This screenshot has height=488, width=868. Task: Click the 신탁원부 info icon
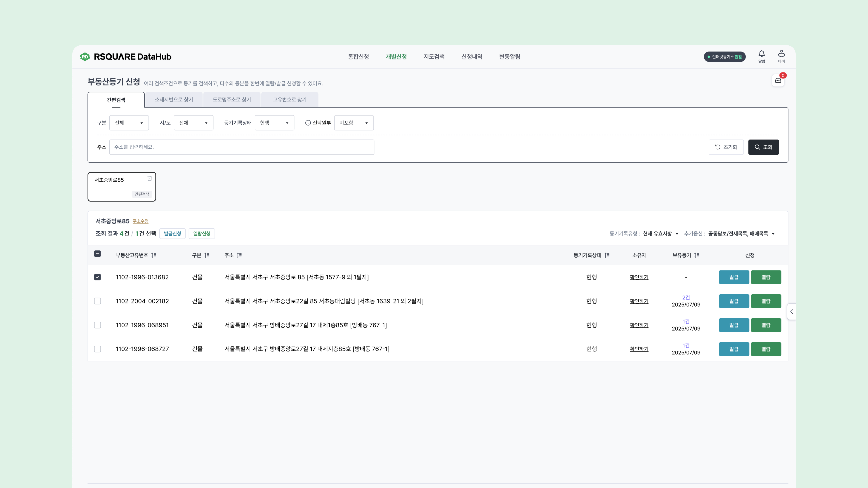click(x=308, y=123)
